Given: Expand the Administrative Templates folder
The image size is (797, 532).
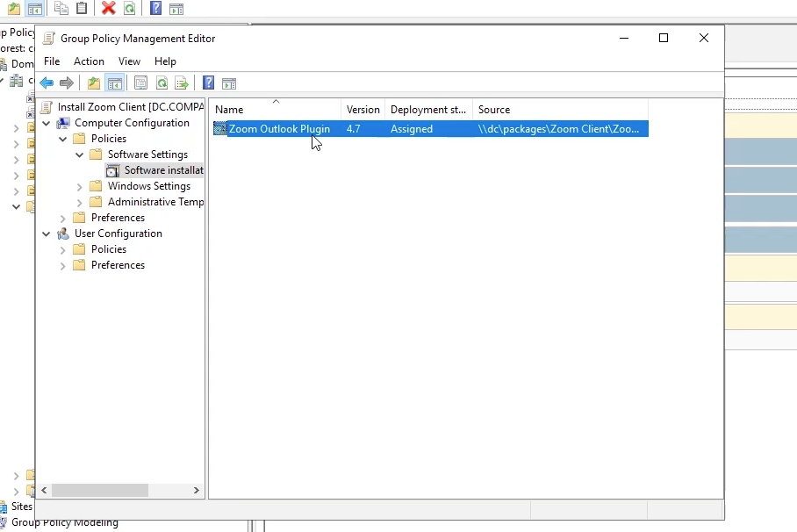Looking at the screenshot, I should point(80,202).
